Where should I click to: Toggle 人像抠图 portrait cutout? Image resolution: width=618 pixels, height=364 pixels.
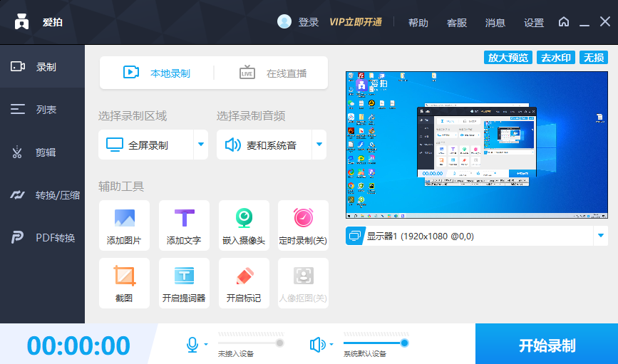coord(303,283)
